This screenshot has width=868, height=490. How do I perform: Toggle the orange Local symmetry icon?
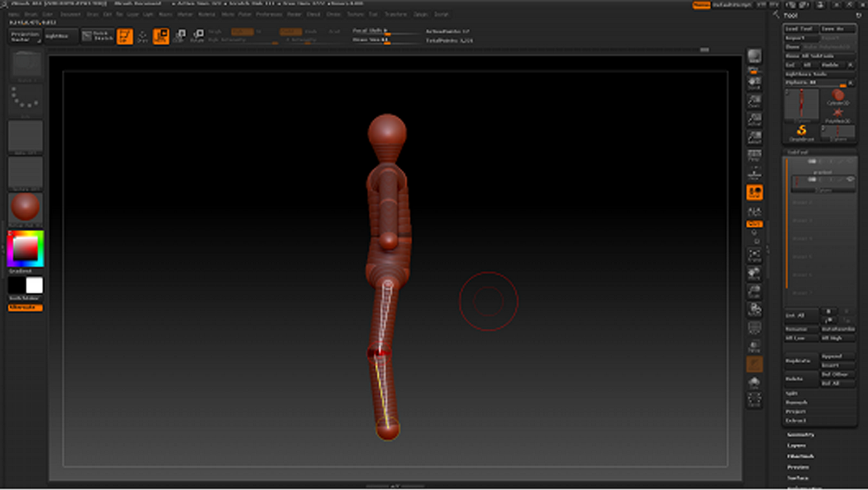coord(754,193)
